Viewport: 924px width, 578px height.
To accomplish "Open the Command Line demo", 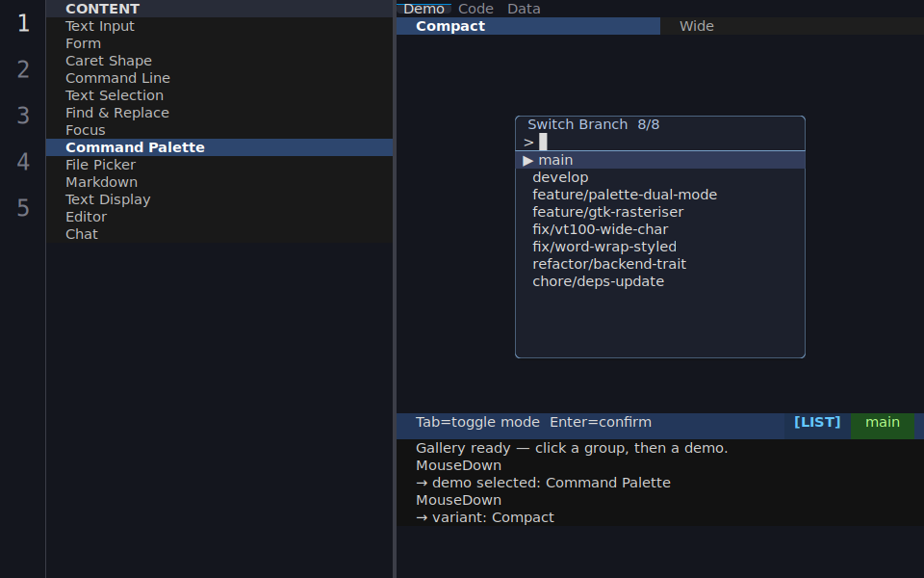I will [x=219, y=78].
